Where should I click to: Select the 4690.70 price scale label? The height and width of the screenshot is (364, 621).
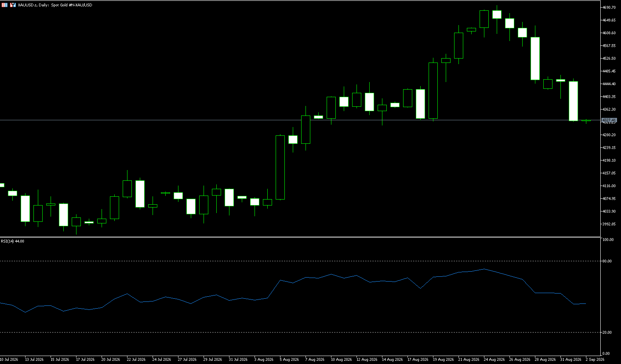pos(609,7)
